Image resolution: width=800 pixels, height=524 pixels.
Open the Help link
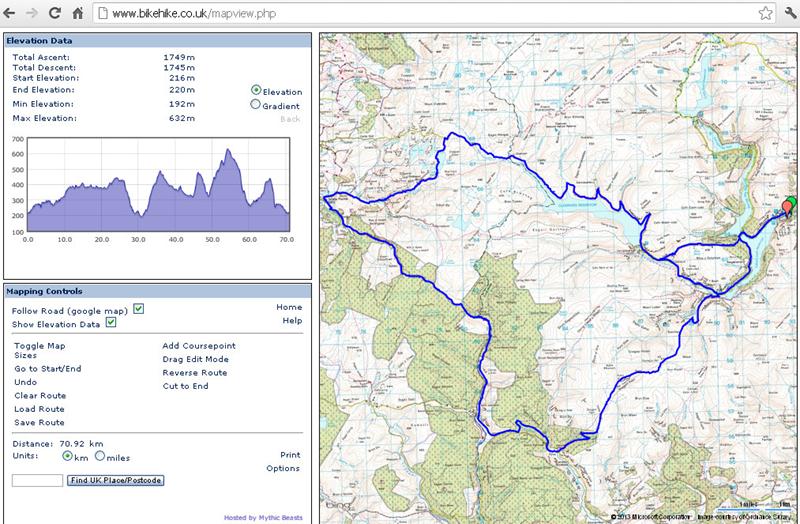[x=292, y=321]
